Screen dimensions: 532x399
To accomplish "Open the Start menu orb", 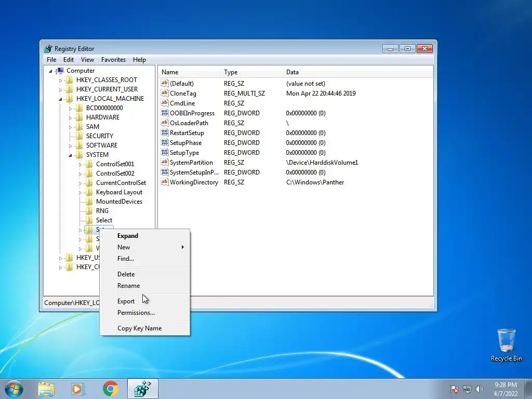I will [x=14, y=389].
